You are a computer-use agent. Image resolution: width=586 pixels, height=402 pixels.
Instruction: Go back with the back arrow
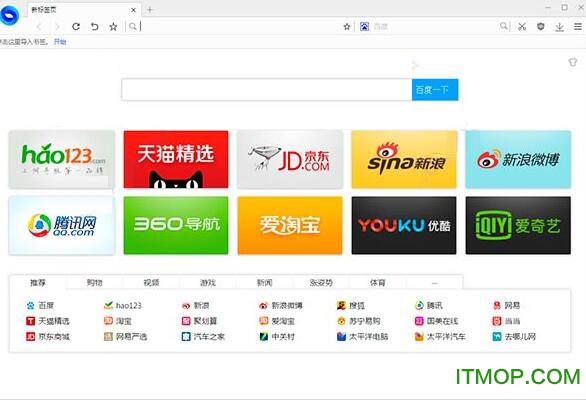(39, 27)
